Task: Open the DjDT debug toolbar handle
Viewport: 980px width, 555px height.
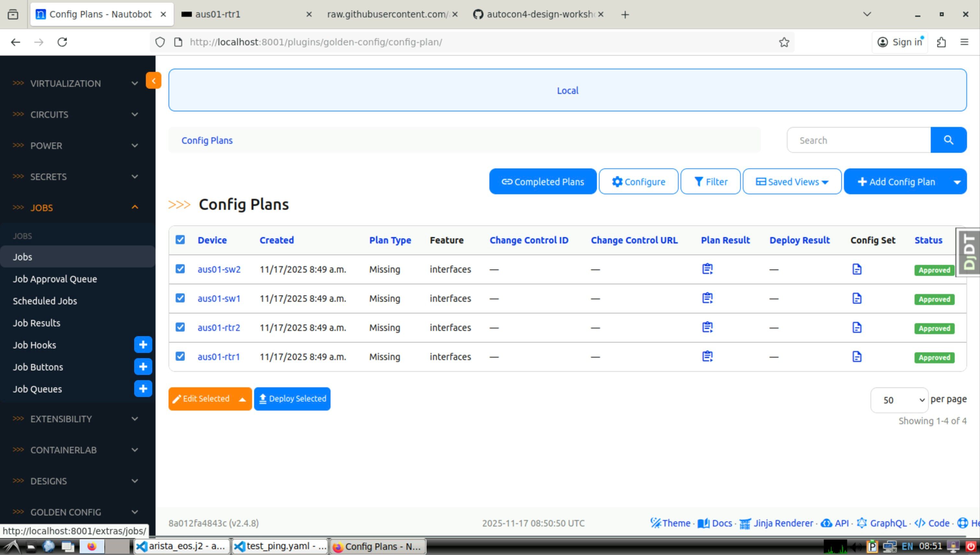Action: (x=969, y=252)
